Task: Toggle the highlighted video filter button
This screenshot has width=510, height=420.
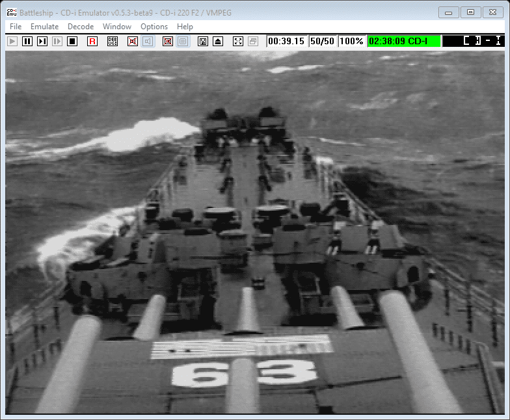Action: coord(183,41)
